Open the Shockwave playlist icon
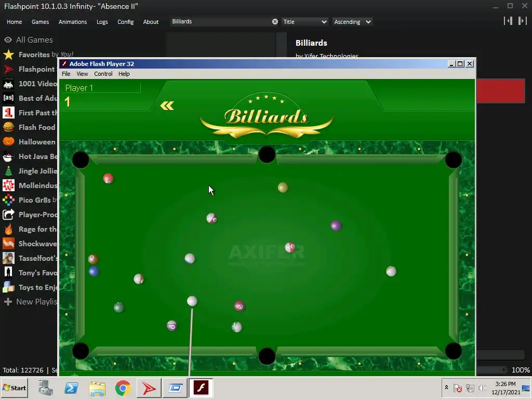This screenshot has height=399, width=532. pos(8,244)
